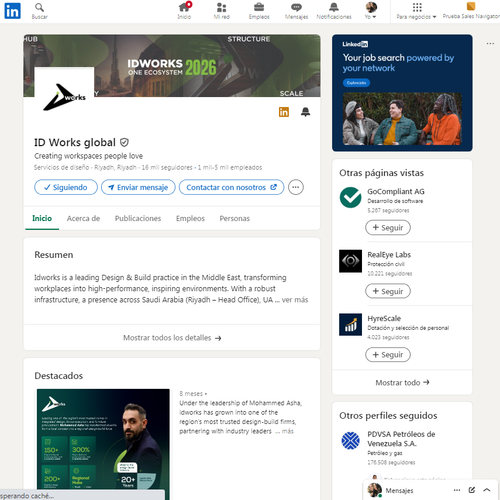Click Enviar mensaje button
Image resolution: width=500 pixels, height=500 pixels.
(138, 187)
